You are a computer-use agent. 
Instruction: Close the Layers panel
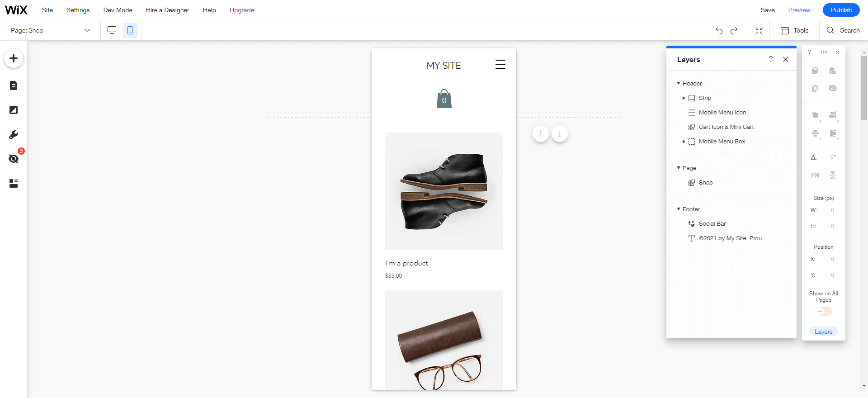(x=786, y=59)
